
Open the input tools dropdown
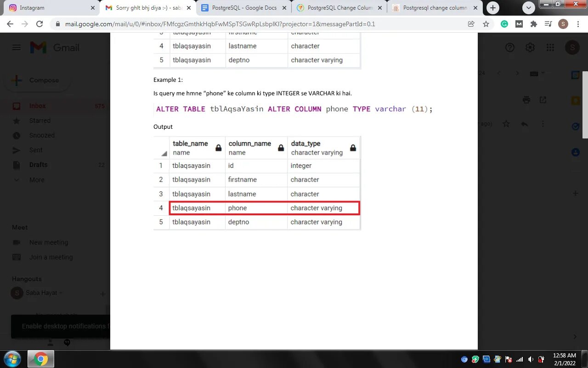tap(537, 73)
